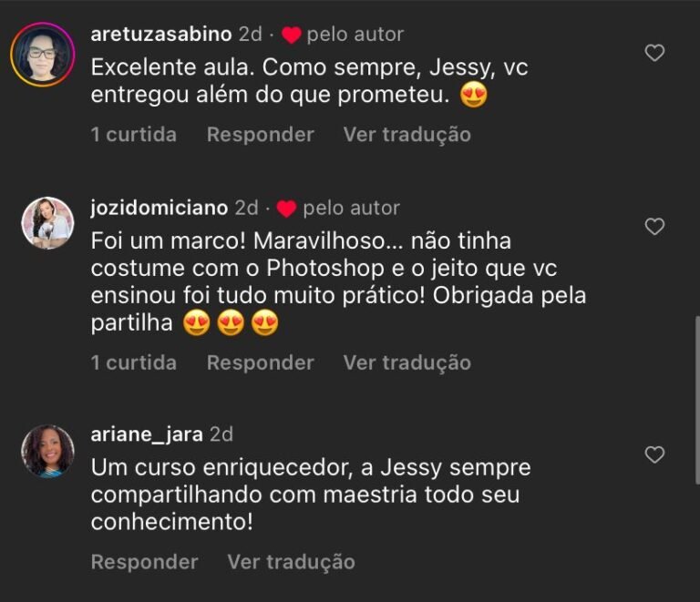The image size is (700, 602).
Task: Reply to jozidomiciano's Photoshop comment
Action: tap(260, 362)
